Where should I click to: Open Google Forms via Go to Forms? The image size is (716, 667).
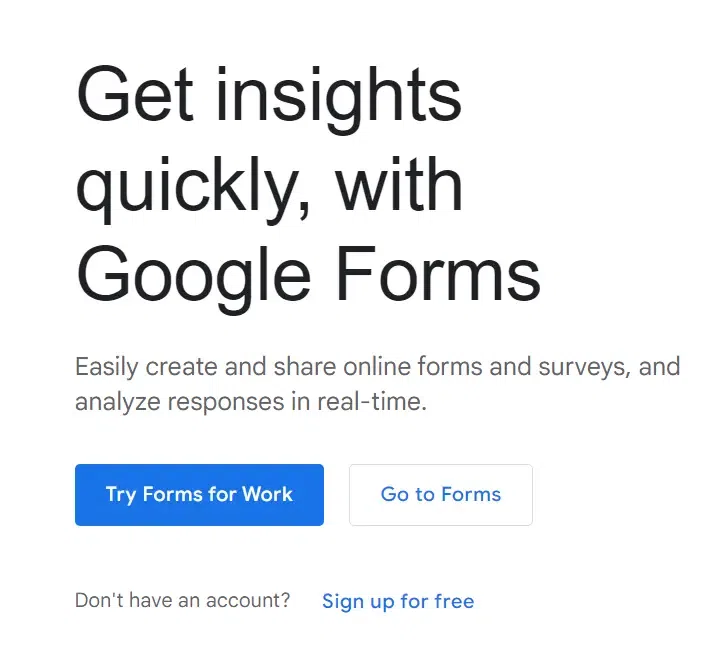click(440, 494)
